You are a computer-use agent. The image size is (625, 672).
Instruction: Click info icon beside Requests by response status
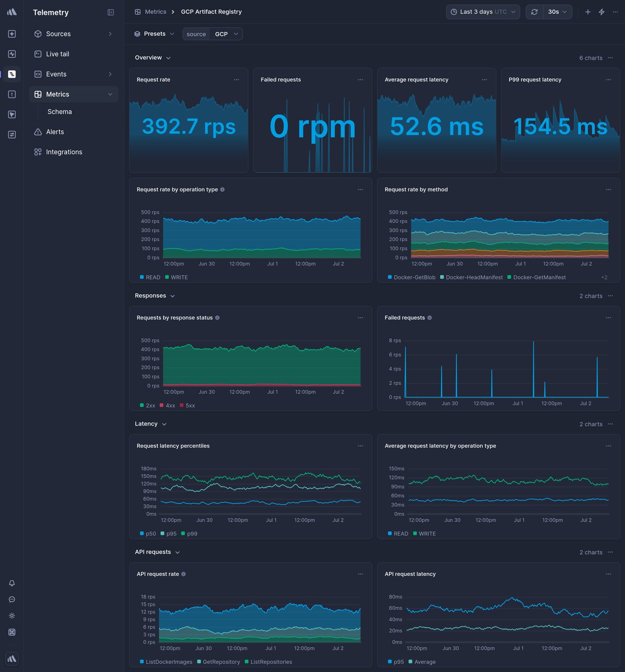pyautogui.click(x=218, y=318)
